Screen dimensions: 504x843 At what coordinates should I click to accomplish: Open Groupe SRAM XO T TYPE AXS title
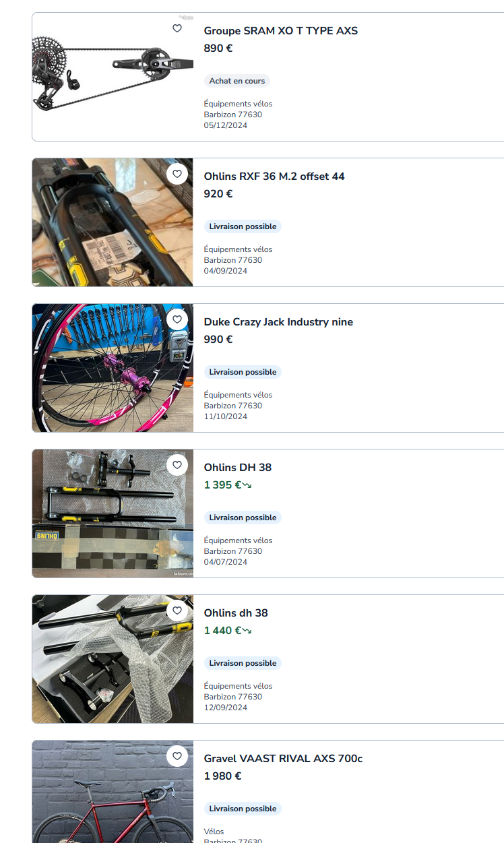[x=281, y=31]
